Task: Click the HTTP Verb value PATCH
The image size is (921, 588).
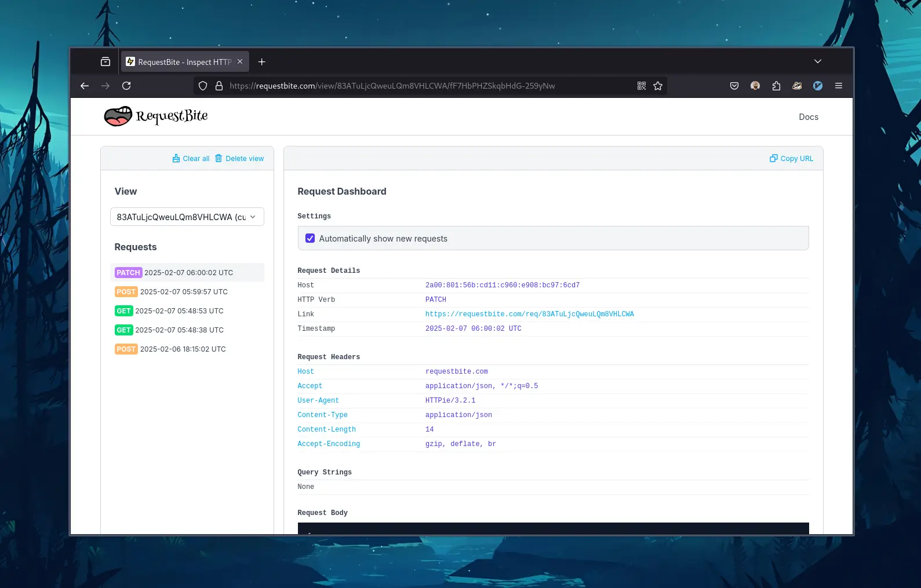Action: pyautogui.click(x=436, y=300)
